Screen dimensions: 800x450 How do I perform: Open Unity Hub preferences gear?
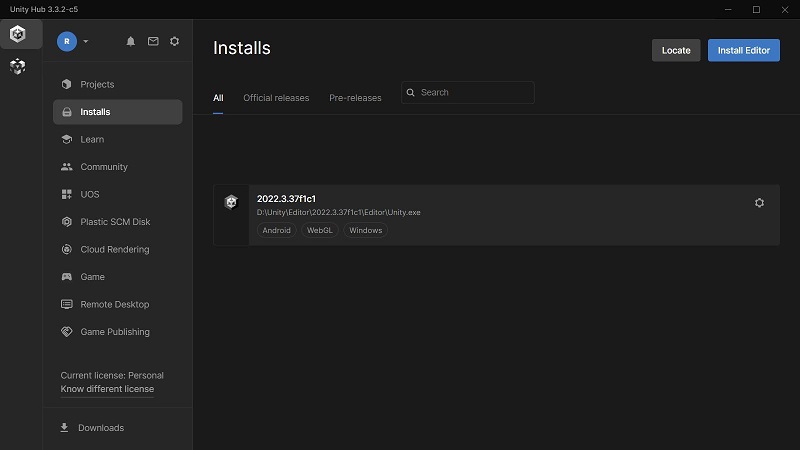[x=175, y=41]
